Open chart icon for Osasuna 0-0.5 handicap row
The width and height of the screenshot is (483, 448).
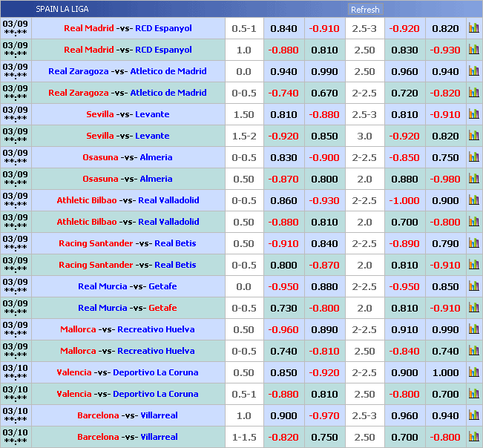tap(474, 157)
